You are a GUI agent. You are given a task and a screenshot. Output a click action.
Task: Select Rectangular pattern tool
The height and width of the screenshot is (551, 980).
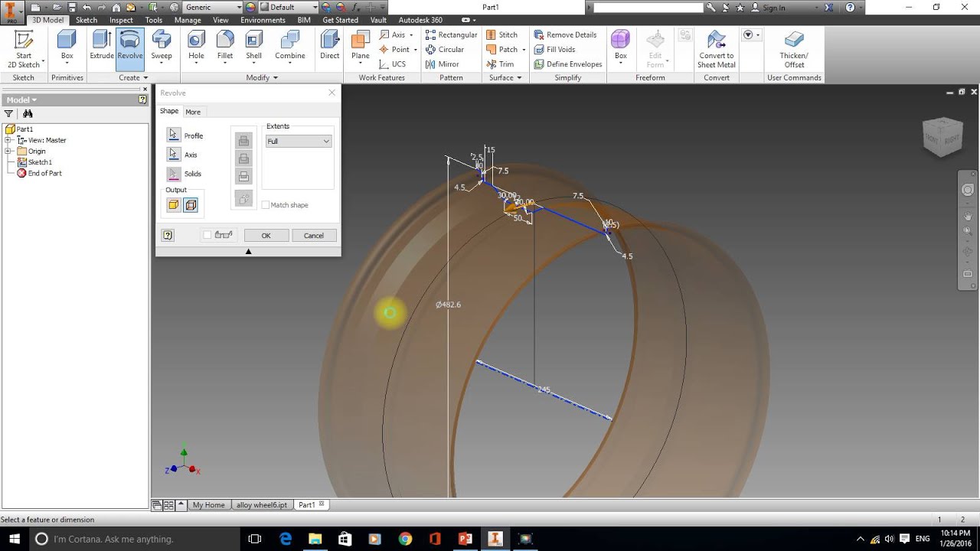pyautogui.click(x=451, y=34)
